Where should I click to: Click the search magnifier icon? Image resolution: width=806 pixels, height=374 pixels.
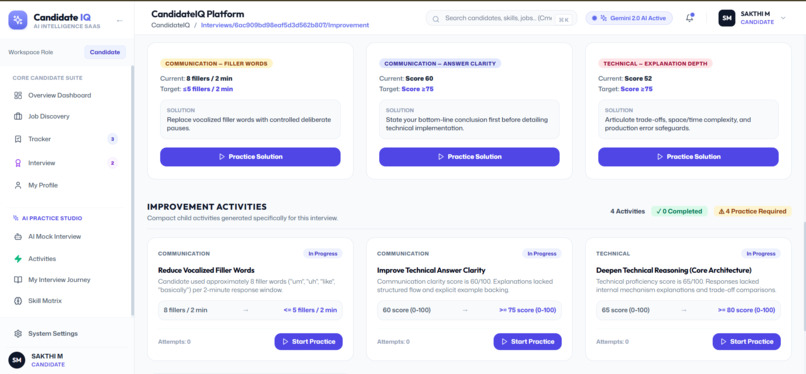pos(435,18)
